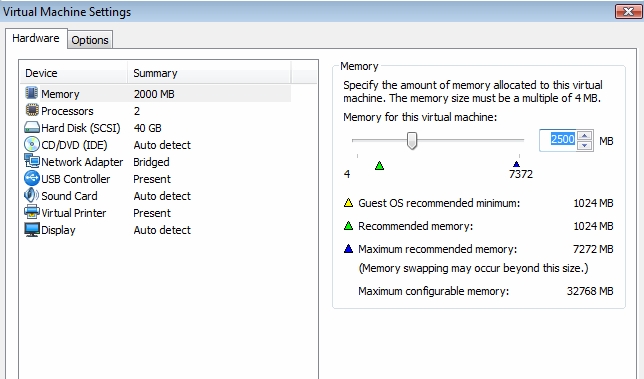Select the Sound Card row label
The width and height of the screenshot is (644, 379).
pos(69,196)
